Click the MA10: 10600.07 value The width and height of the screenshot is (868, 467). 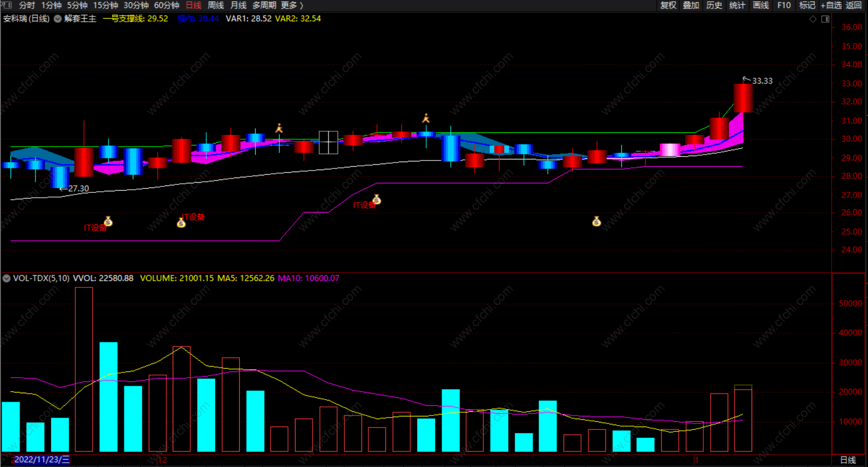tap(308, 278)
